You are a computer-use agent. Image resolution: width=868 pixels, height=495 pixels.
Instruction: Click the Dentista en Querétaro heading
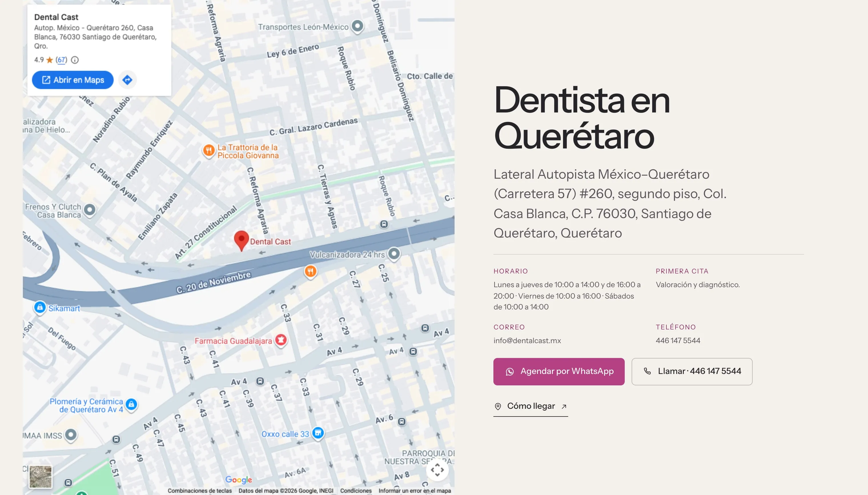coord(582,118)
